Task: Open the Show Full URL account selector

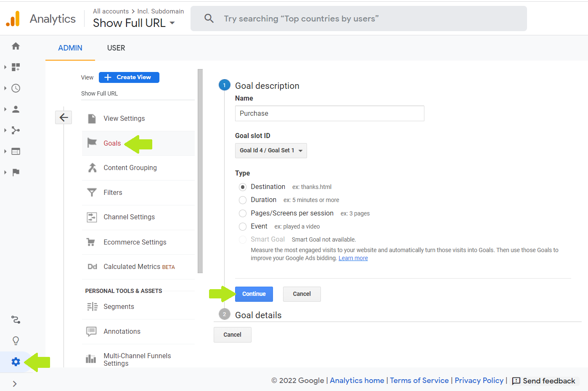Action: click(134, 23)
